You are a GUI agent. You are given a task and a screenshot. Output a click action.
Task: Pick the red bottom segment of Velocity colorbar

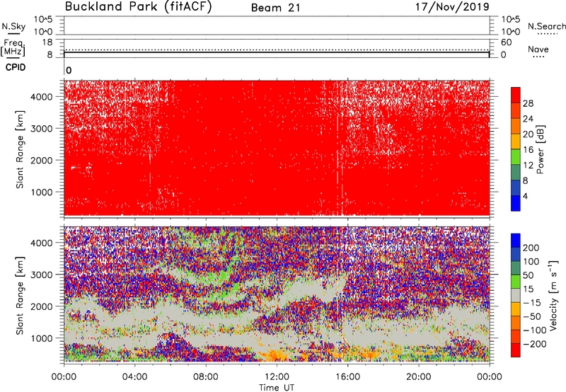click(x=516, y=350)
